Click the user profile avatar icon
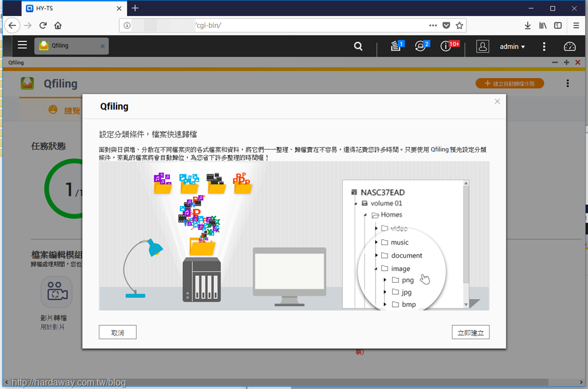This screenshot has height=389, width=588. pyautogui.click(x=482, y=46)
